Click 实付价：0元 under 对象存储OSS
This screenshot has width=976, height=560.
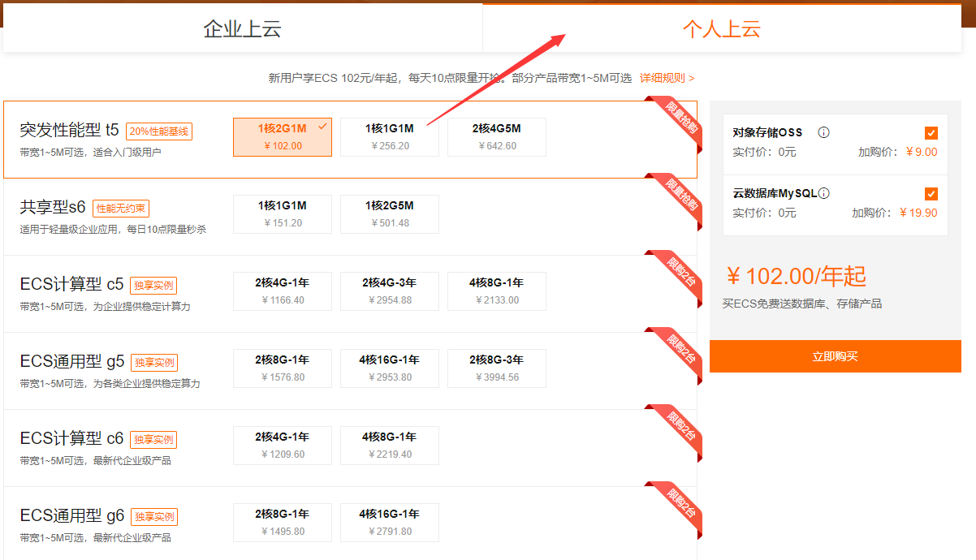pos(764,152)
